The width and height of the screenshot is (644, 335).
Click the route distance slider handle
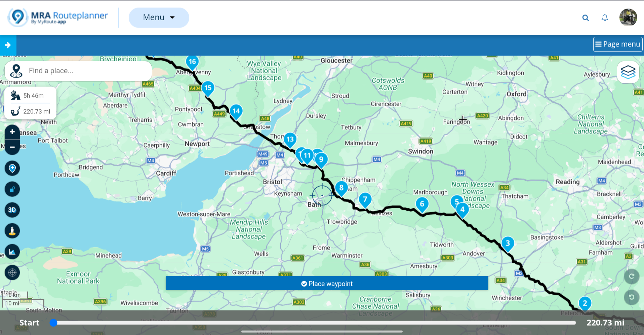tap(53, 323)
